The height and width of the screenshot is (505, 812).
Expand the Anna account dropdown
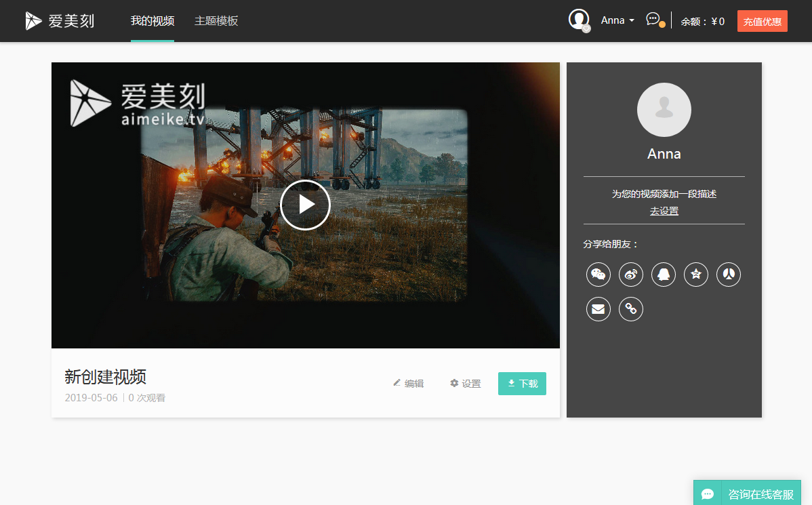[x=617, y=20]
